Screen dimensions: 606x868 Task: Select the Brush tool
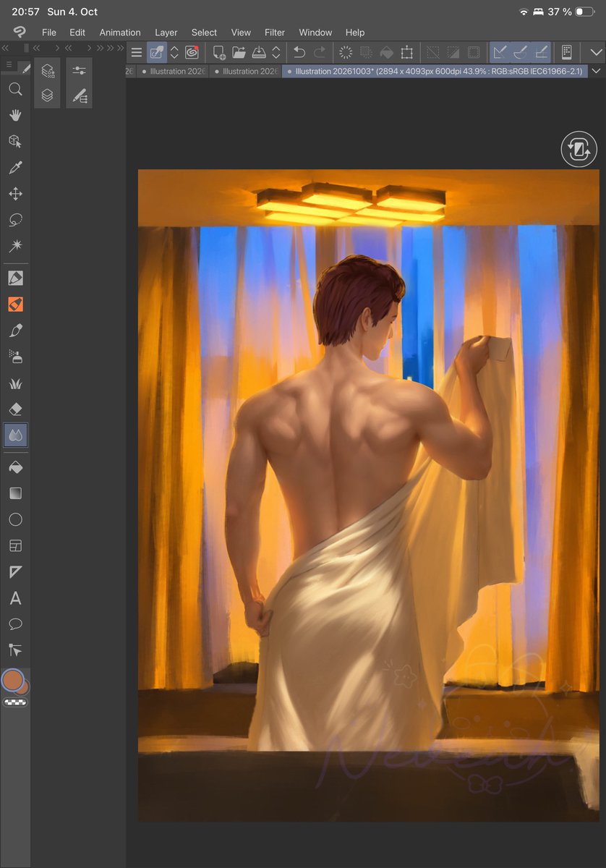(15, 331)
